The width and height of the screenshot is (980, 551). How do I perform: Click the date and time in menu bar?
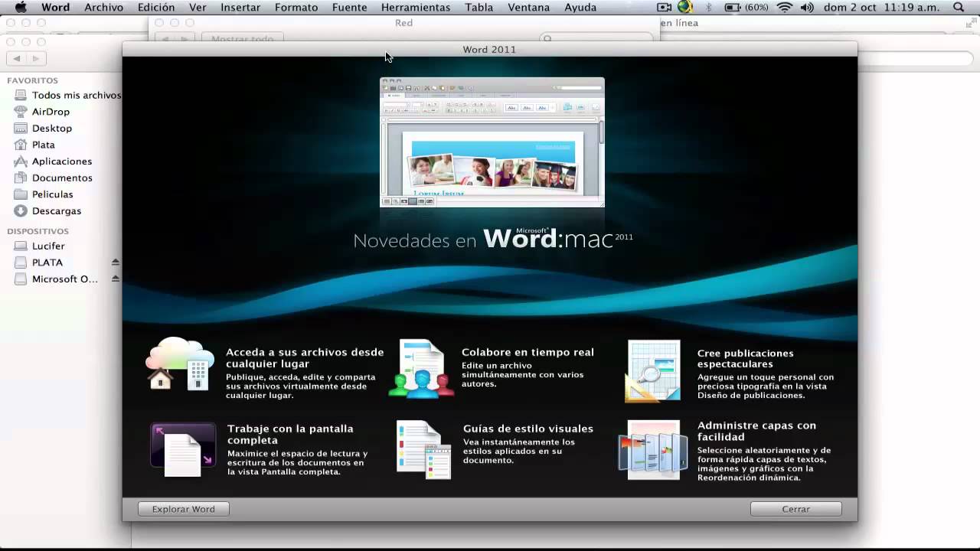tap(883, 7)
